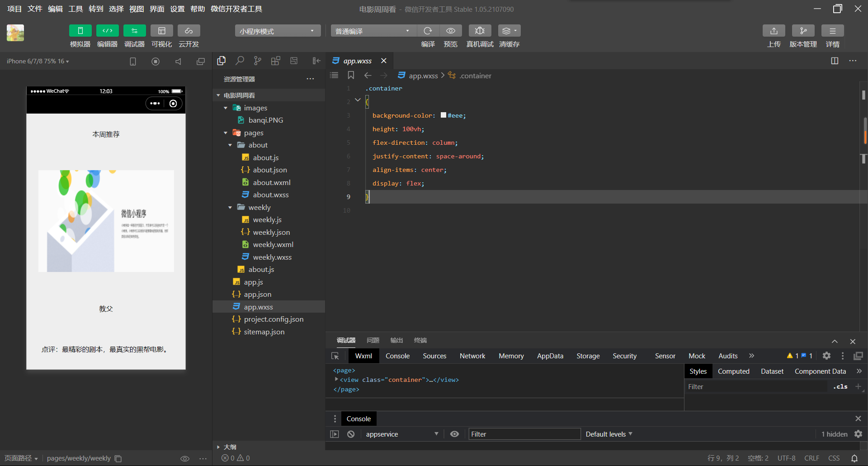Open the iPhone 6/7/8 device selector

(x=38, y=61)
